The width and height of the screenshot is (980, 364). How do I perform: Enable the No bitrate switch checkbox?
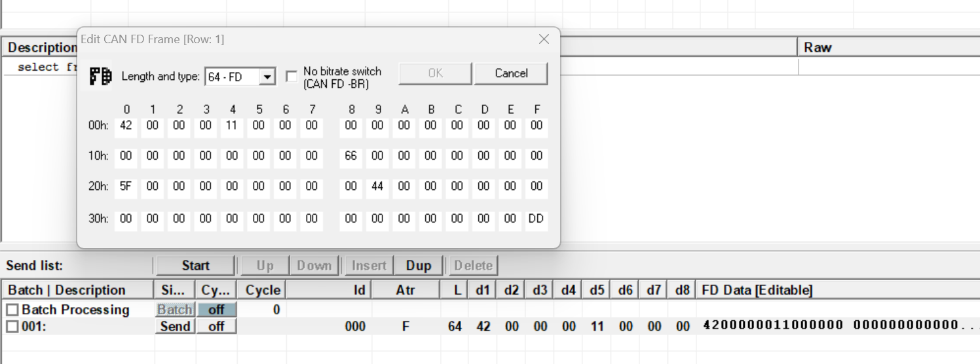292,77
